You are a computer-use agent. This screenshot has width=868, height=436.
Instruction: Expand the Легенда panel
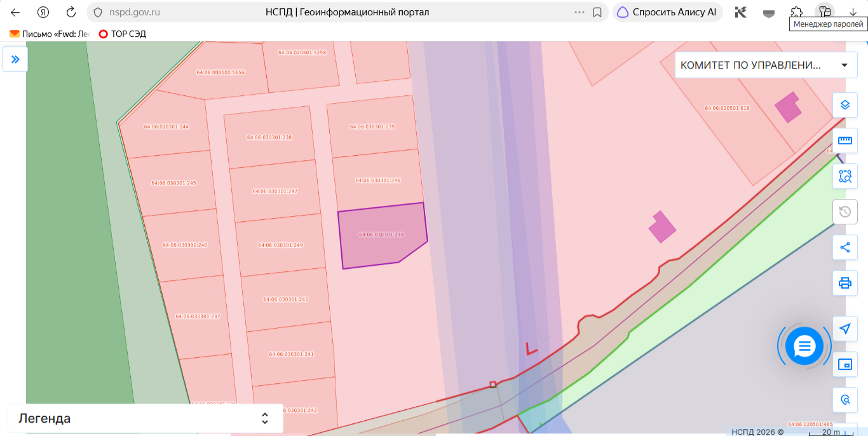146,418
